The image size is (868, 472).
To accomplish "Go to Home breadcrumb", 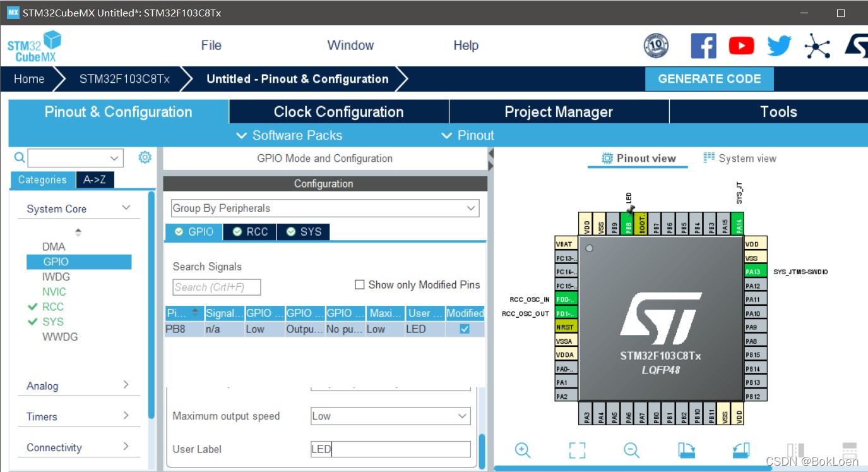I will pos(29,79).
